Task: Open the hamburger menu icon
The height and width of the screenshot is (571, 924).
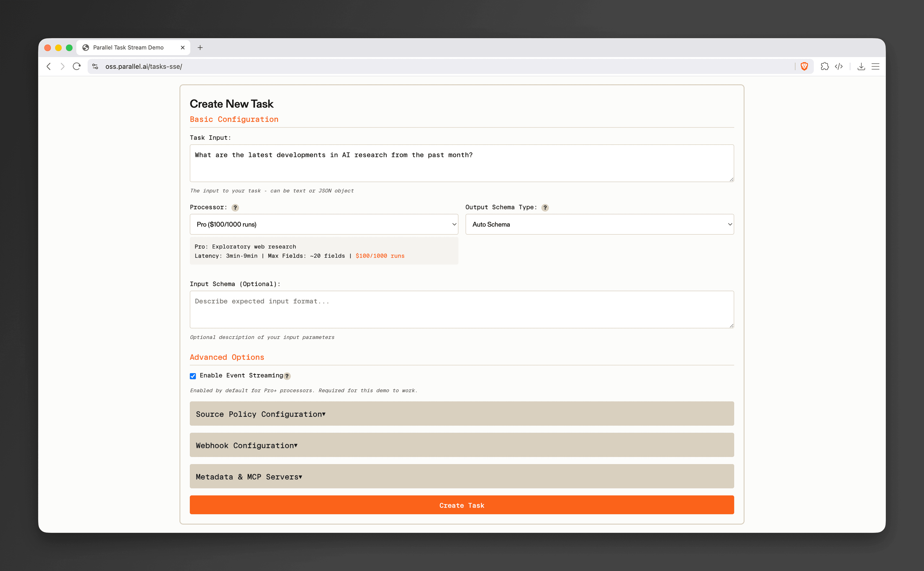Action: tap(876, 66)
